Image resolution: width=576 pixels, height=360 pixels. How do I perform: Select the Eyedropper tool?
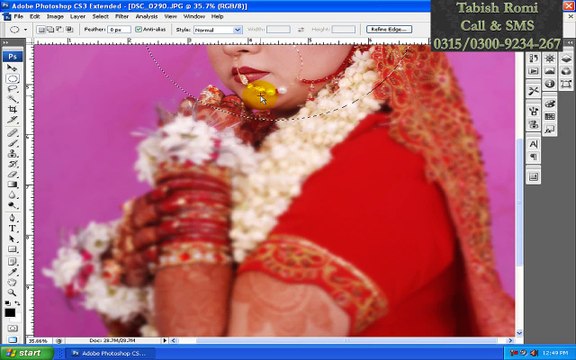12,272
